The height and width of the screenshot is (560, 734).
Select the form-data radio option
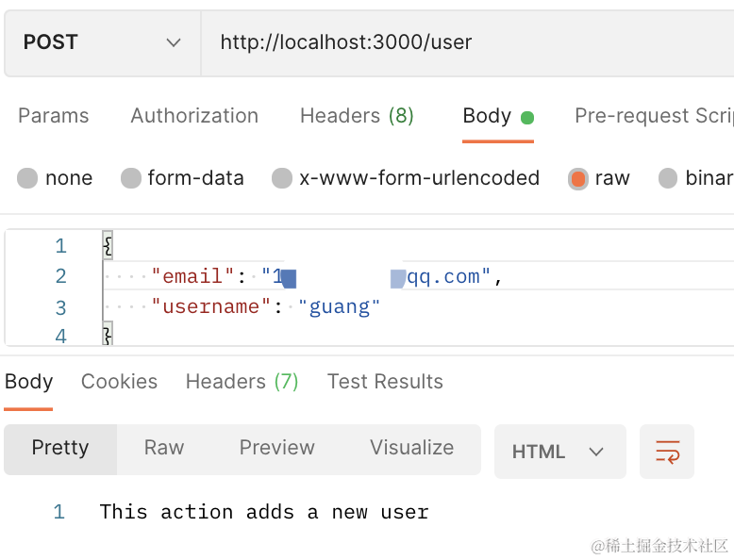click(x=131, y=178)
